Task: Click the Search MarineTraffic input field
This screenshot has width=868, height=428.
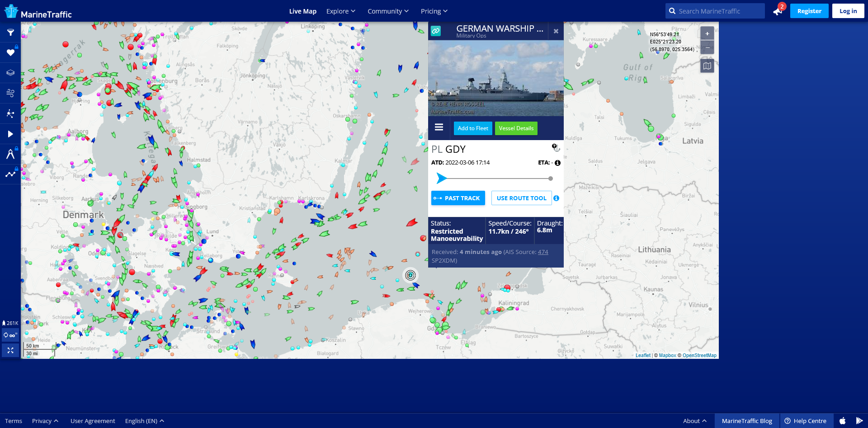Action: 719,11
